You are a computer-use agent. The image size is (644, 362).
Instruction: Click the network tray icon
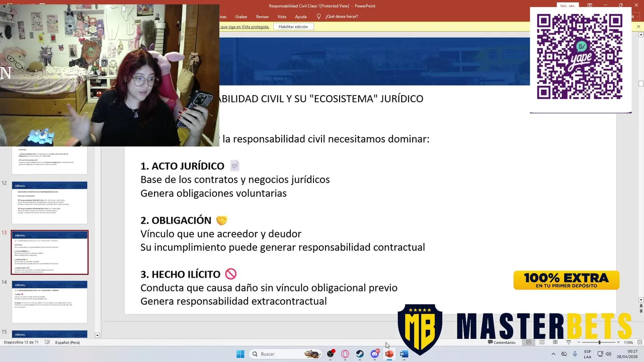600,354
